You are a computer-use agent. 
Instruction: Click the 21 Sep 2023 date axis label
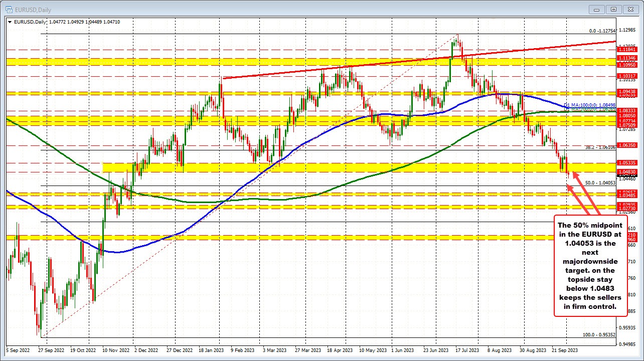564,350
